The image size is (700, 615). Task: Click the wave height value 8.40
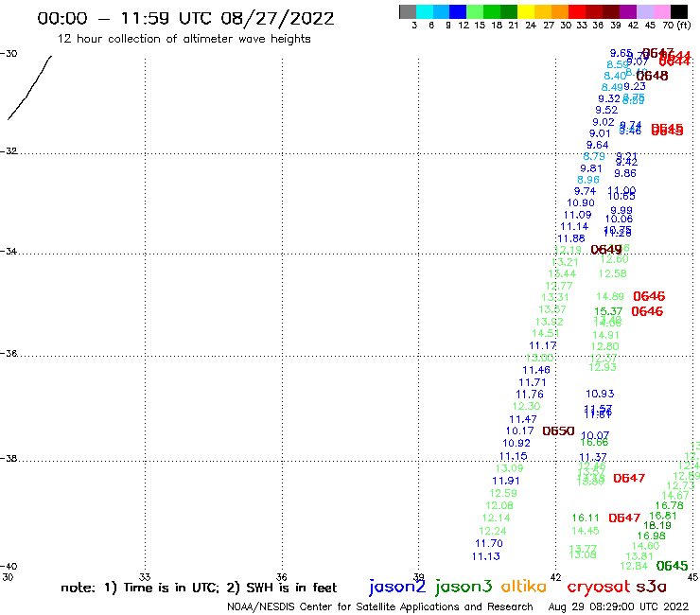point(615,76)
